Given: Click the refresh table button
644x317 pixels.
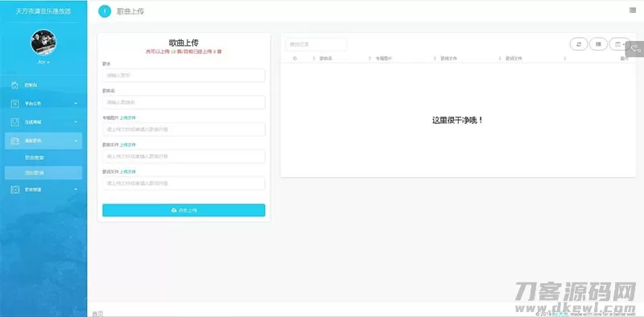Looking at the screenshot, I should pyautogui.click(x=579, y=44).
